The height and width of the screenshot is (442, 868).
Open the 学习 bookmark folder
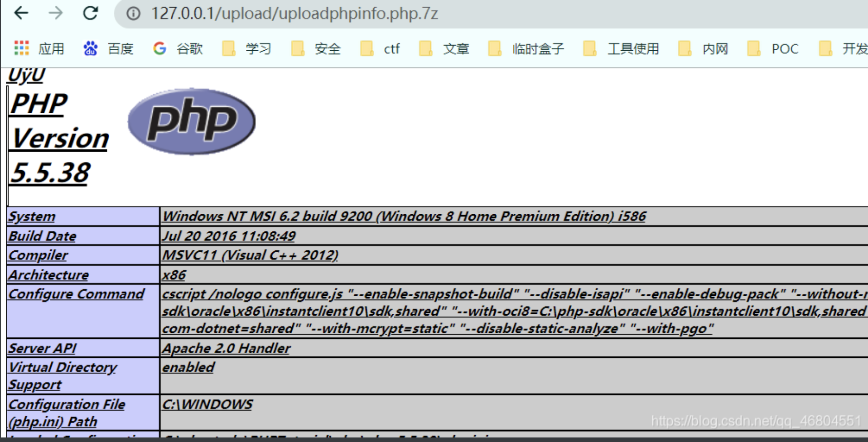[x=246, y=48]
